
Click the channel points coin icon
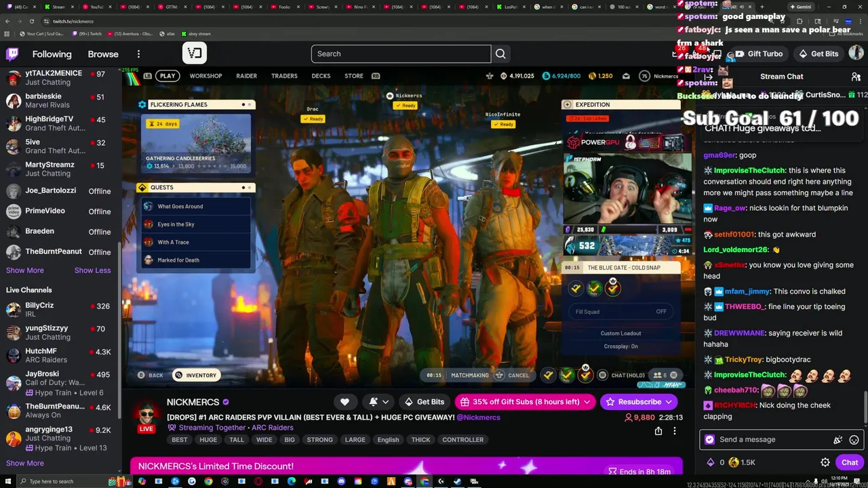point(734,462)
